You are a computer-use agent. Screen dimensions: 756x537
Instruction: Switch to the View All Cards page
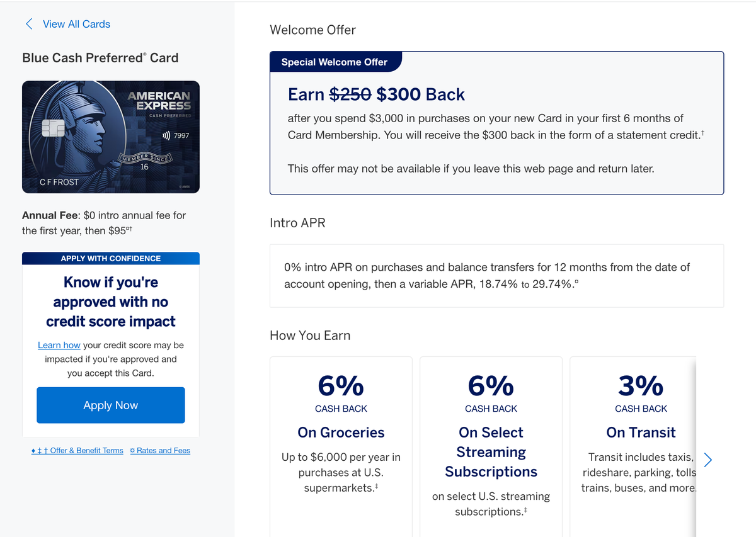coord(76,24)
